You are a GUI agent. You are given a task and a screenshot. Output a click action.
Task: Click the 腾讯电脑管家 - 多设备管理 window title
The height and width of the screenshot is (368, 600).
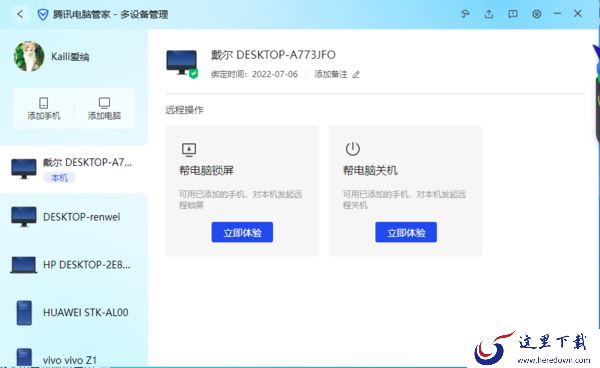click(x=110, y=15)
